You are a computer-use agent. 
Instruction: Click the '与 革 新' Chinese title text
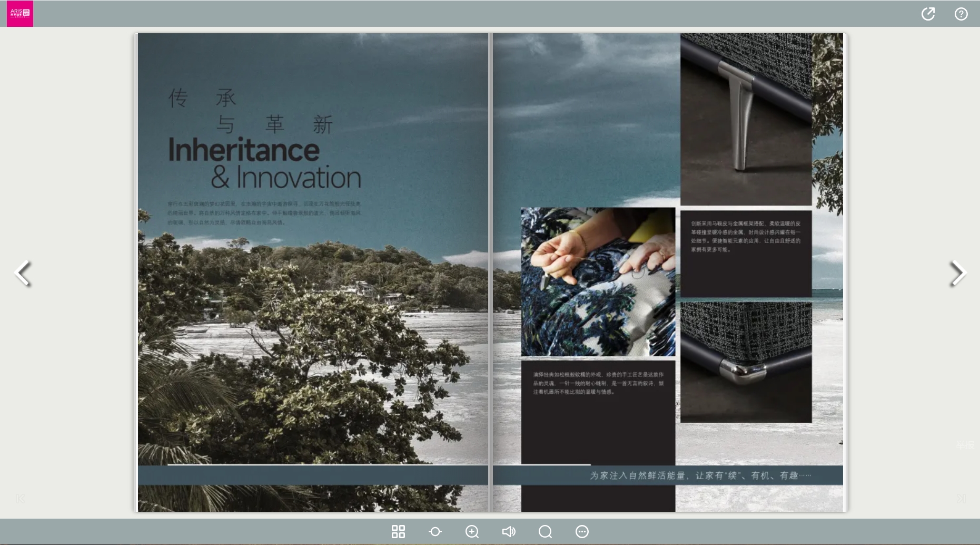click(x=274, y=125)
